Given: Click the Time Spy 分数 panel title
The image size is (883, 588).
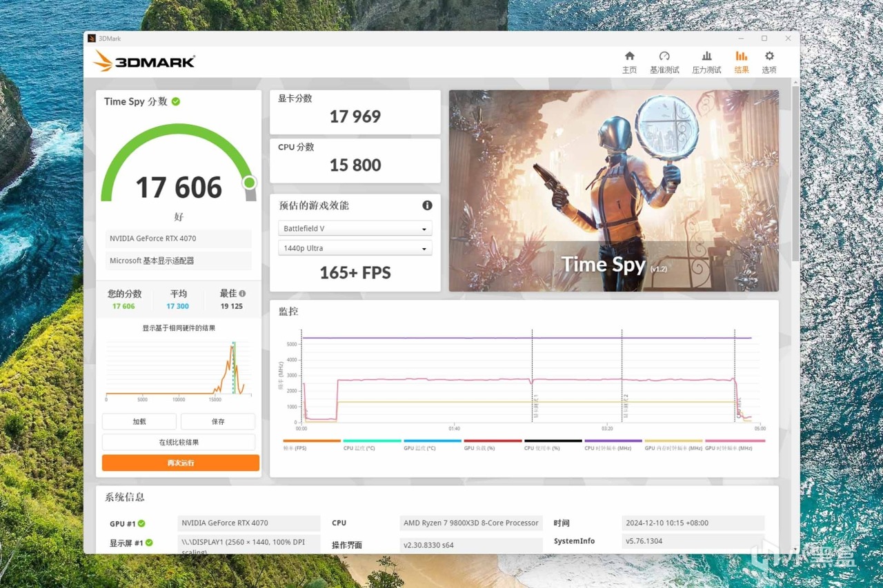Looking at the screenshot, I should coord(136,101).
